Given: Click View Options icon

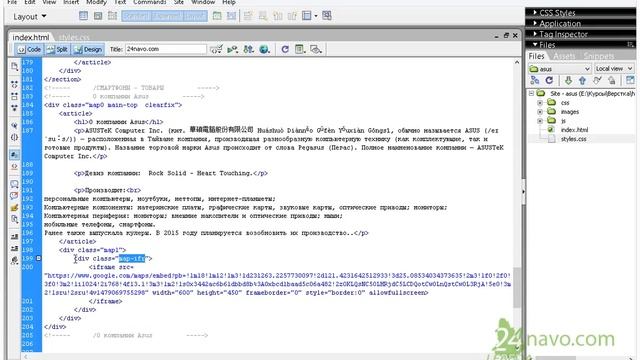Looking at the screenshot, I should [300, 49].
